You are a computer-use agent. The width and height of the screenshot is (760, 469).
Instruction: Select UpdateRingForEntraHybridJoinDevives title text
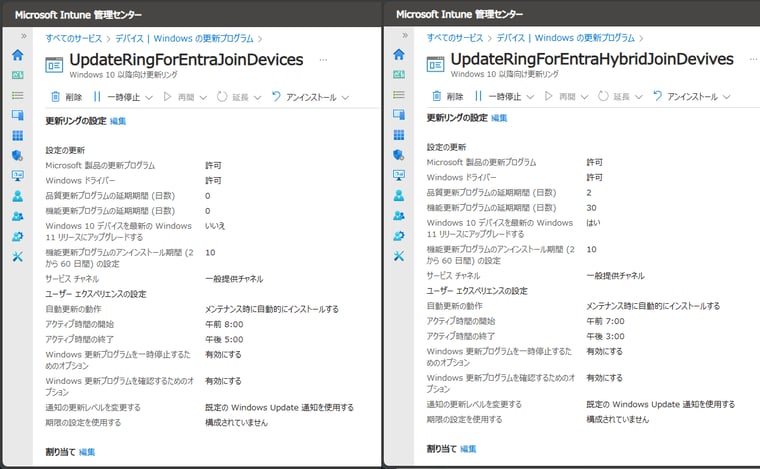(x=592, y=59)
